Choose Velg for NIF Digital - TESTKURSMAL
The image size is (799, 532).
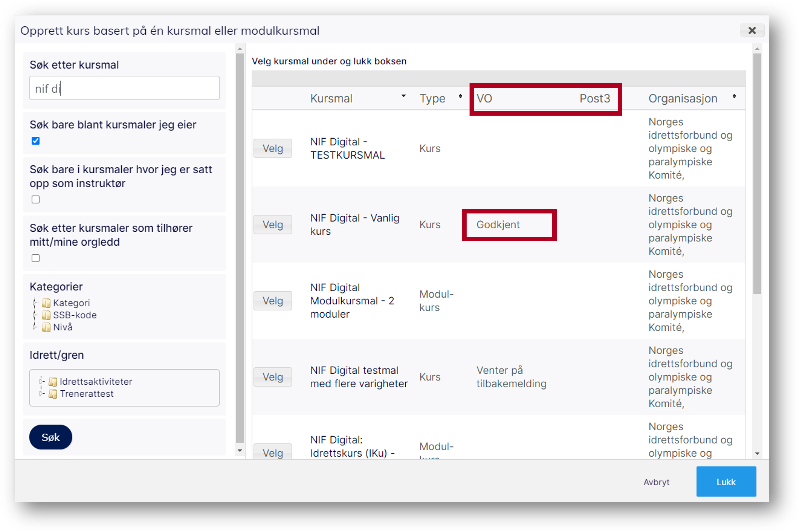point(273,148)
